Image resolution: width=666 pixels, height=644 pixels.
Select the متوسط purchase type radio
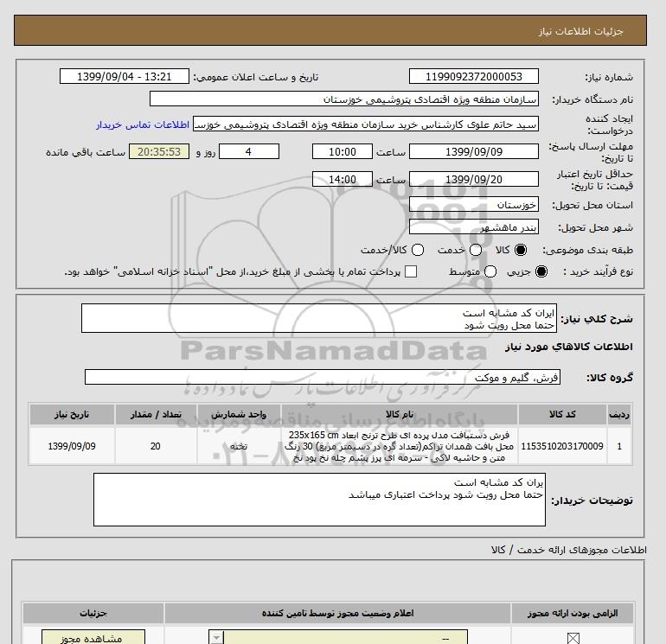point(490,271)
